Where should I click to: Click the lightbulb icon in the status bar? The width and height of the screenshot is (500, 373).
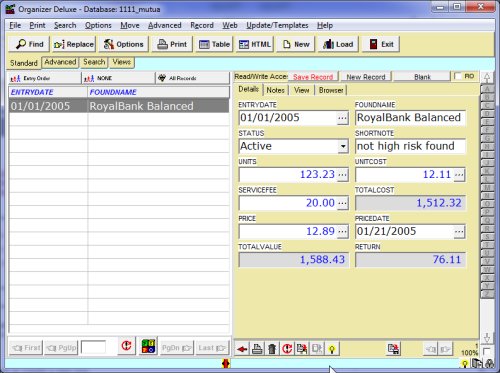pyautogui.click(x=464, y=364)
